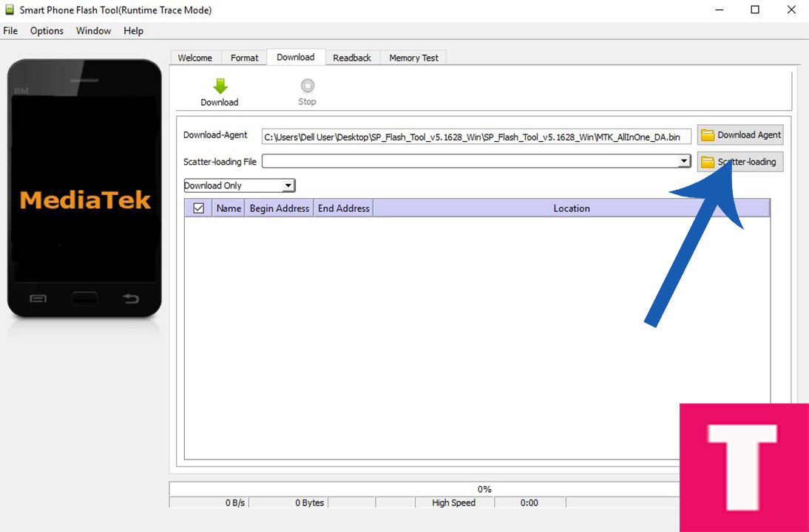Click the High Speed status bar entry

coord(454,502)
